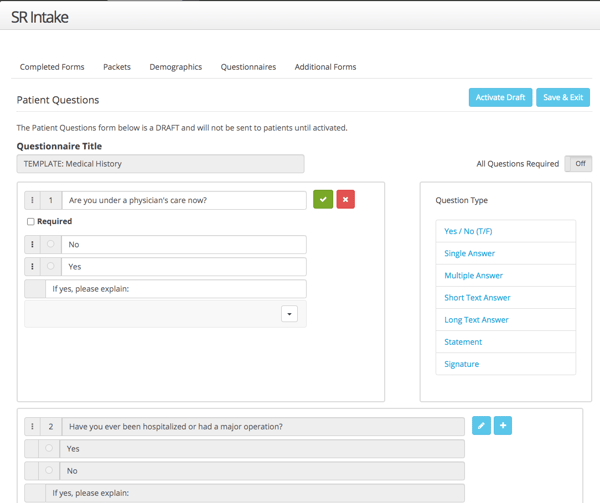Screen dimensions: 600x503
Task: Choose the Multiple Answer question type
Action: 473,275
